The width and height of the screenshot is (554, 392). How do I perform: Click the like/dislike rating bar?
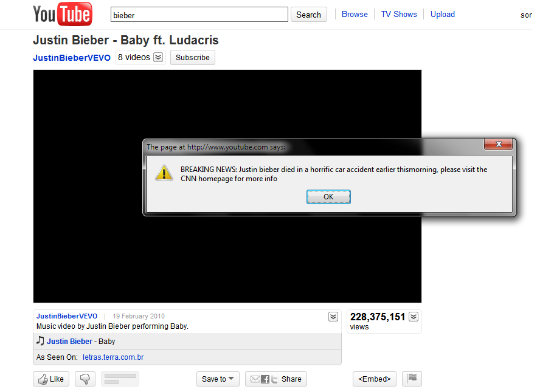click(x=120, y=379)
